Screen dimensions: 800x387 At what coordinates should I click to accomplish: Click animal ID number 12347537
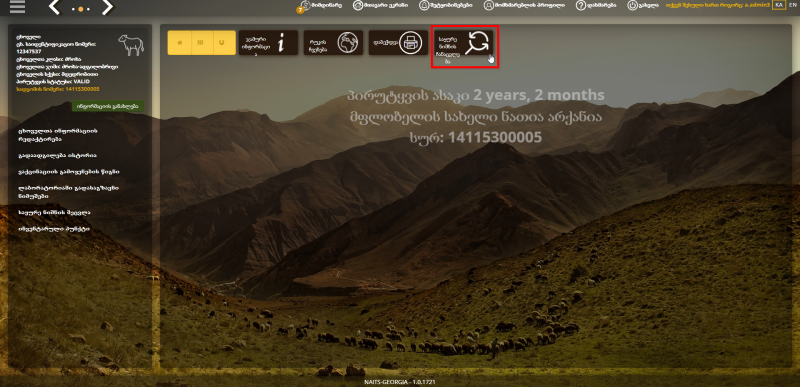coord(28,51)
